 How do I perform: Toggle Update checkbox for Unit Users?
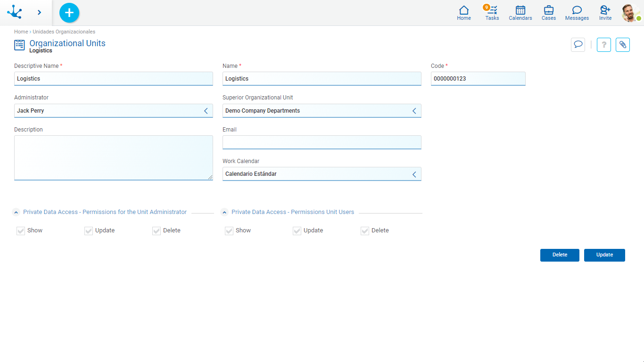[x=297, y=230]
